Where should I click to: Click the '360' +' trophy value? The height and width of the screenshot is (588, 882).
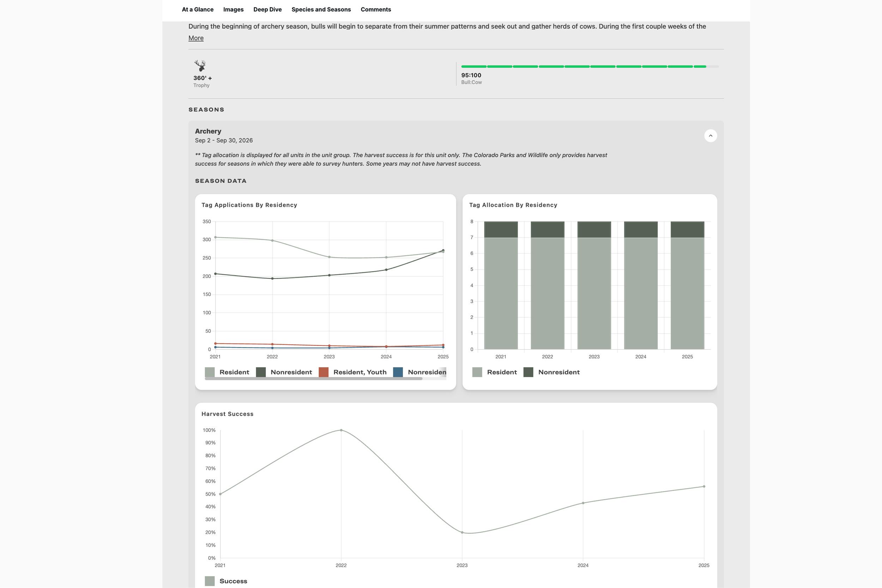[203, 78]
